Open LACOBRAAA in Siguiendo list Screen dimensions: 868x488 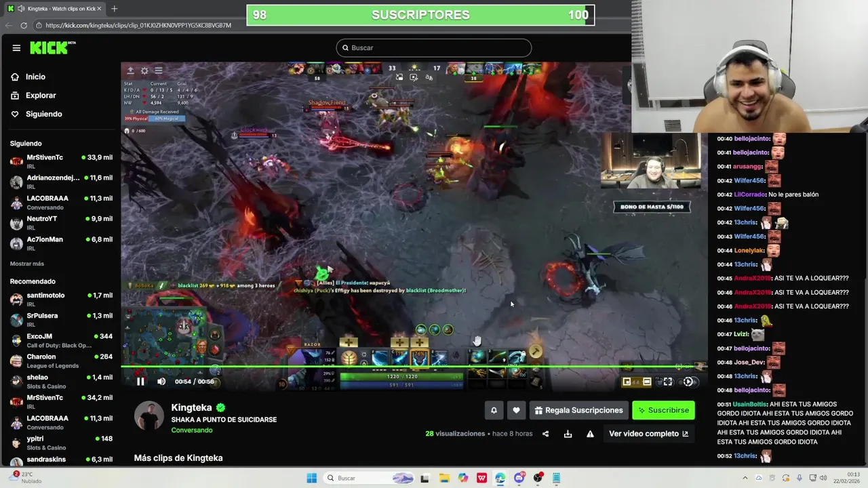(x=61, y=202)
